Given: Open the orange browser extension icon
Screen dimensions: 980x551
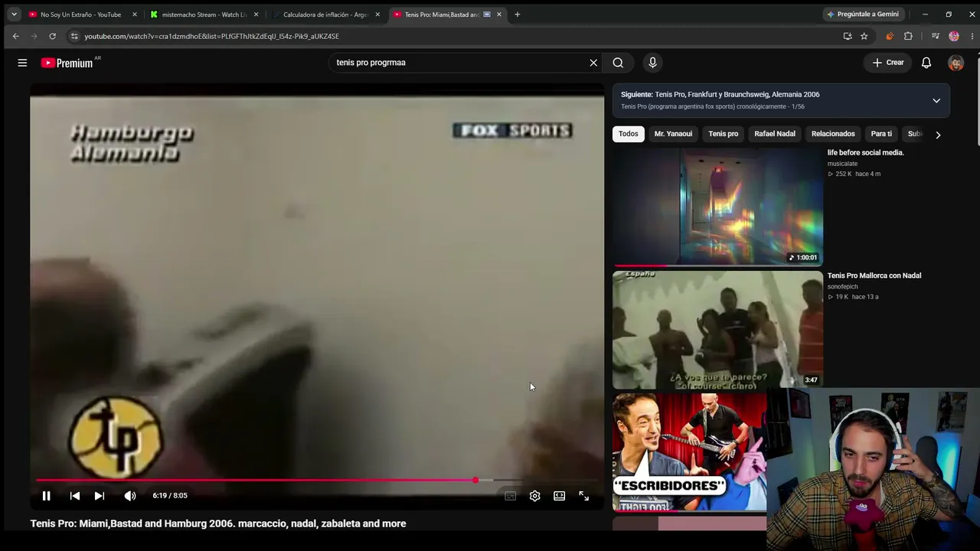Looking at the screenshot, I should pos(890,36).
